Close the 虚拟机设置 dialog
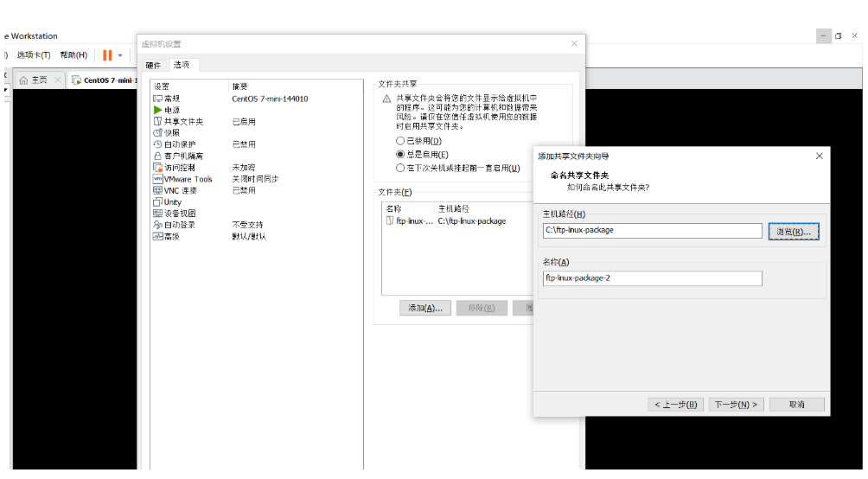Image resolution: width=868 pixels, height=479 pixels. tap(574, 44)
